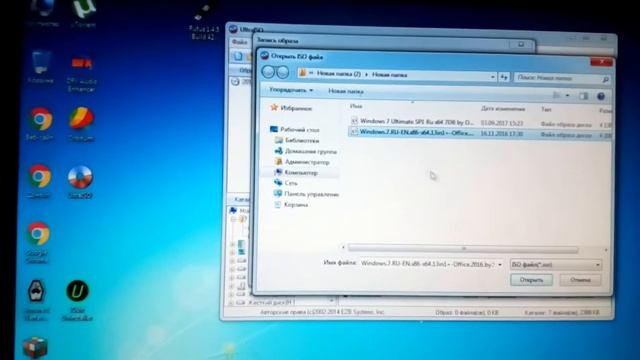Sort by the Тип column header

point(546,109)
